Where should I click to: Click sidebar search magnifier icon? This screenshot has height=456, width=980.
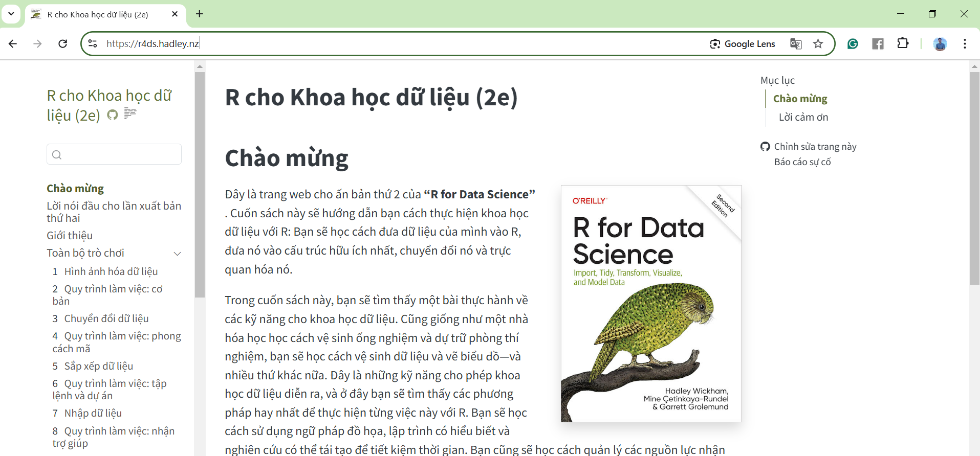click(57, 155)
